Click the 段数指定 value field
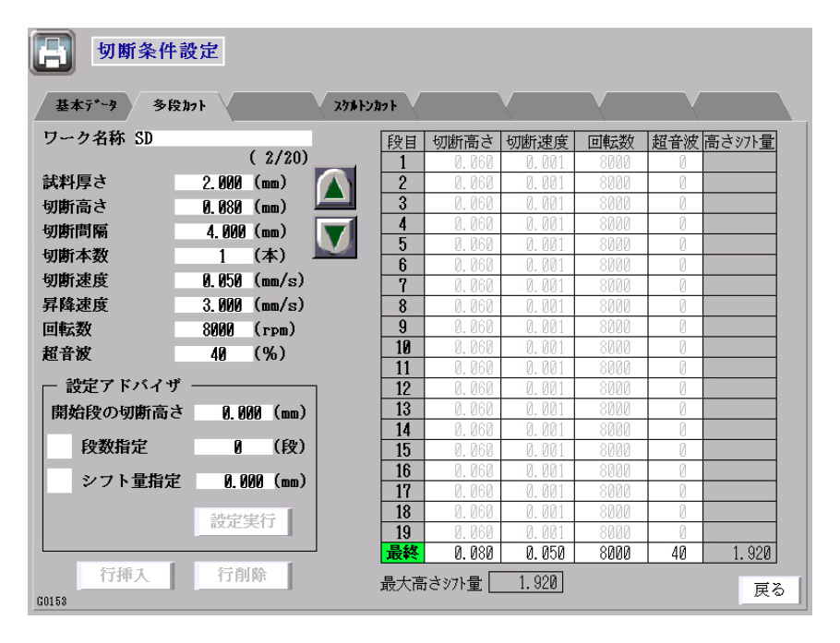Viewport: 840px width, 643px height. [233, 447]
